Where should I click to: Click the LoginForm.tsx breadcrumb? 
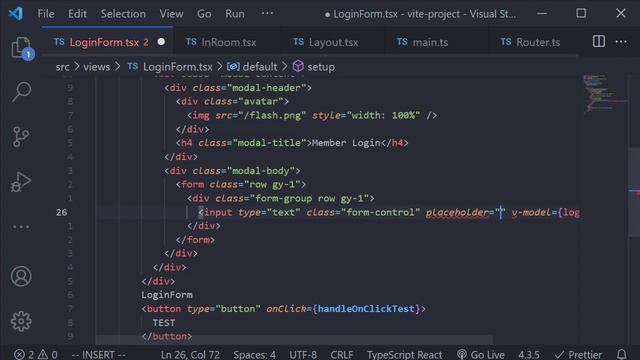[170, 67]
